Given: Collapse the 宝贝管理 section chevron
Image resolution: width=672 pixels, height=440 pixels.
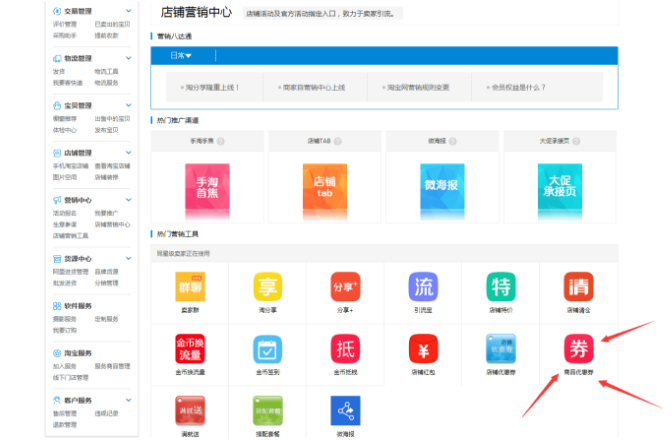Looking at the screenshot, I should click(128, 105).
